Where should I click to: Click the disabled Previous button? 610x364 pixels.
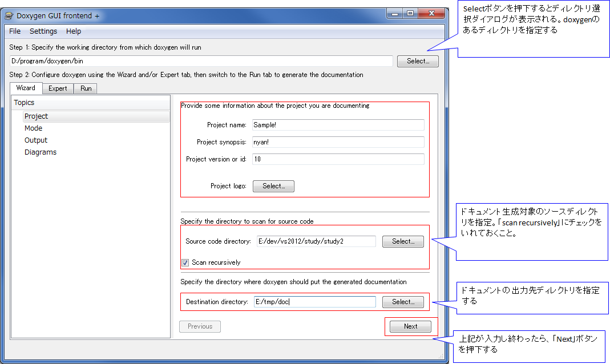tap(200, 327)
